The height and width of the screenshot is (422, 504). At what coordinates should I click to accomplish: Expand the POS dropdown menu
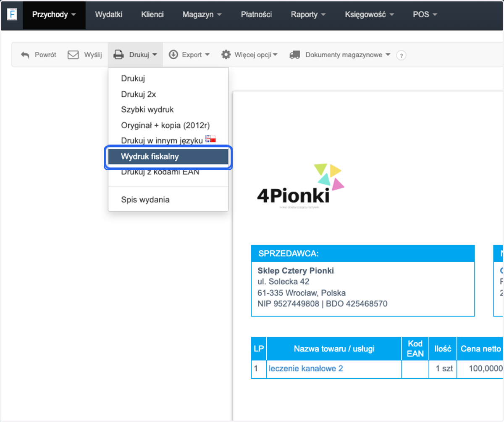(x=425, y=15)
